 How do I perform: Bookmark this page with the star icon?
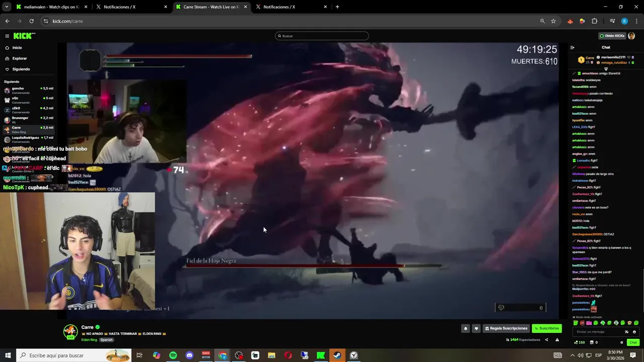click(553, 21)
